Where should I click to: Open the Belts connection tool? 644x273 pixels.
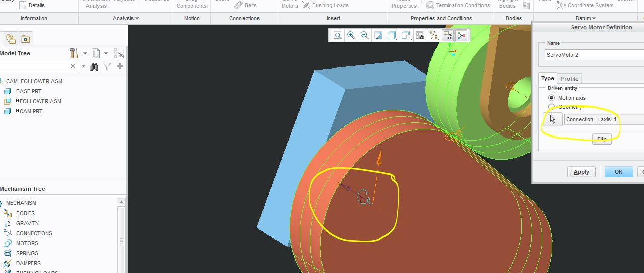[x=246, y=5]
